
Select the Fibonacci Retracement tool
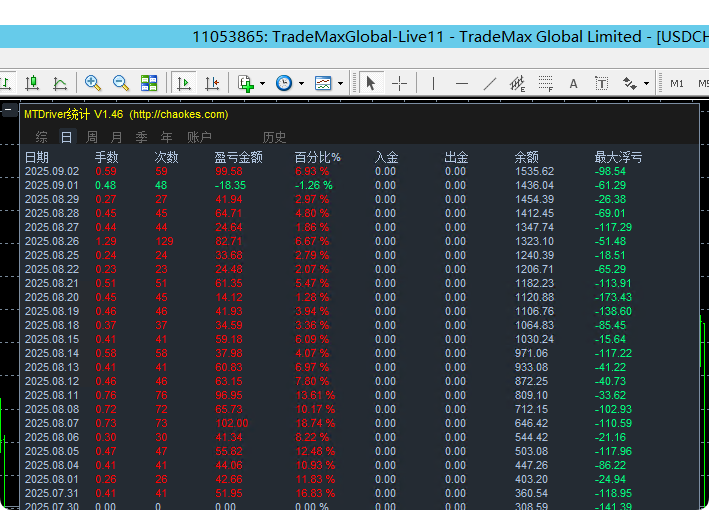coord(546,83)
